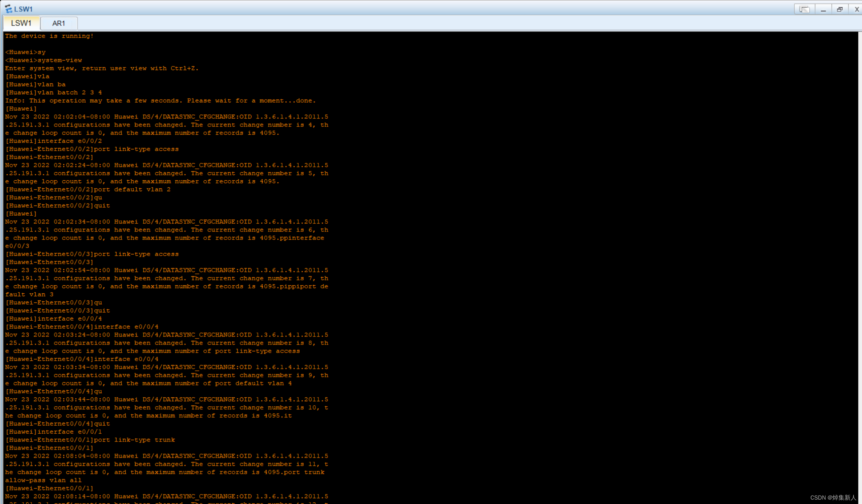Close the LSW1 window
862x504 pixels.
(x=856, y=9)
